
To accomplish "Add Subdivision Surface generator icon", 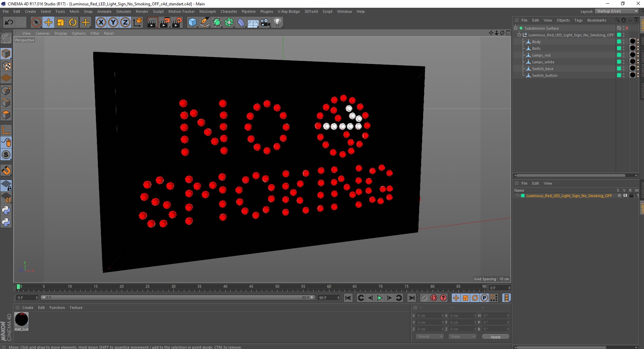I will tap(217, 23).
